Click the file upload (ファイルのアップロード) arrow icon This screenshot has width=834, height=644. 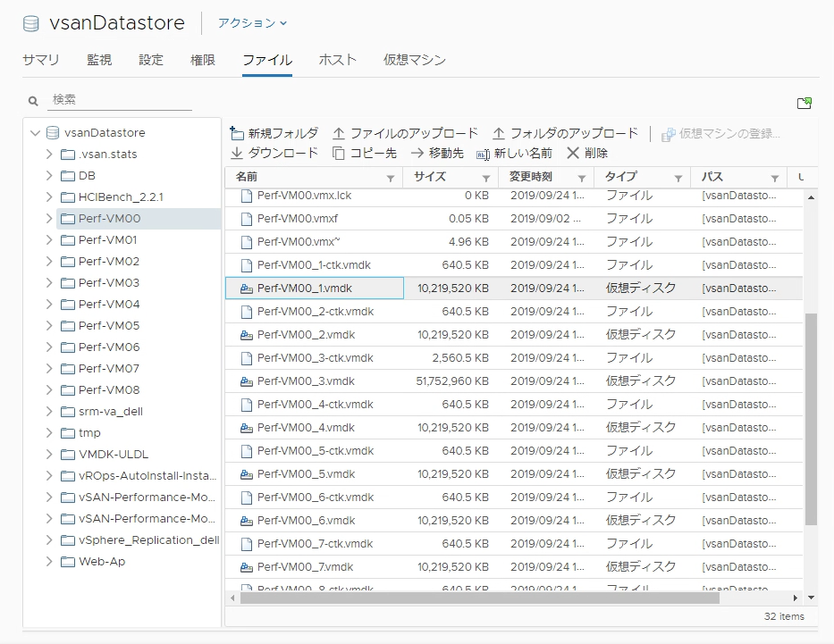pos(339,133)
